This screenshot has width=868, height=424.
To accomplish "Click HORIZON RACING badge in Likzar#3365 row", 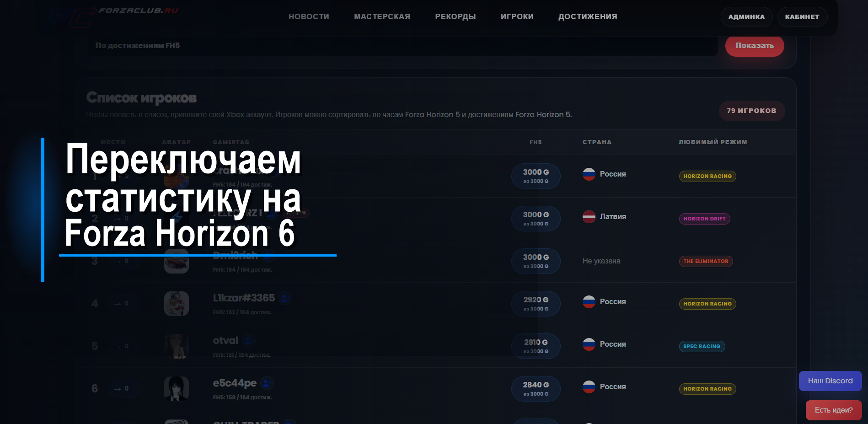I will click(x=707, y=304).
